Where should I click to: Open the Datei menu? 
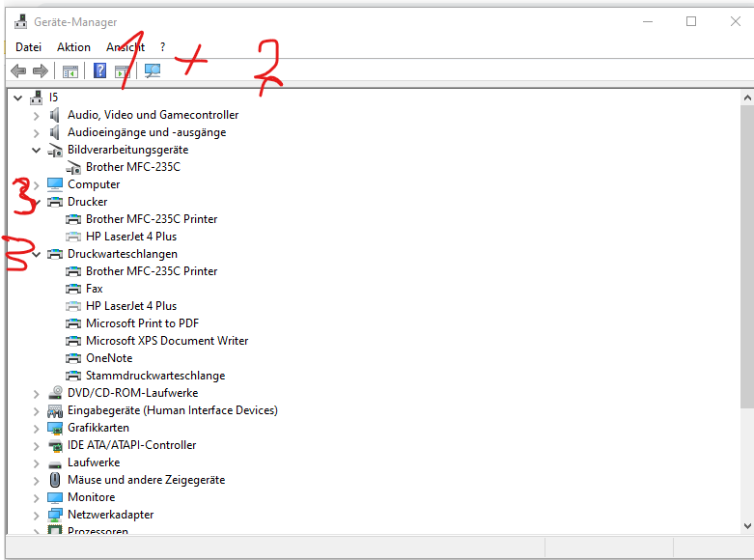coord(28,47)
